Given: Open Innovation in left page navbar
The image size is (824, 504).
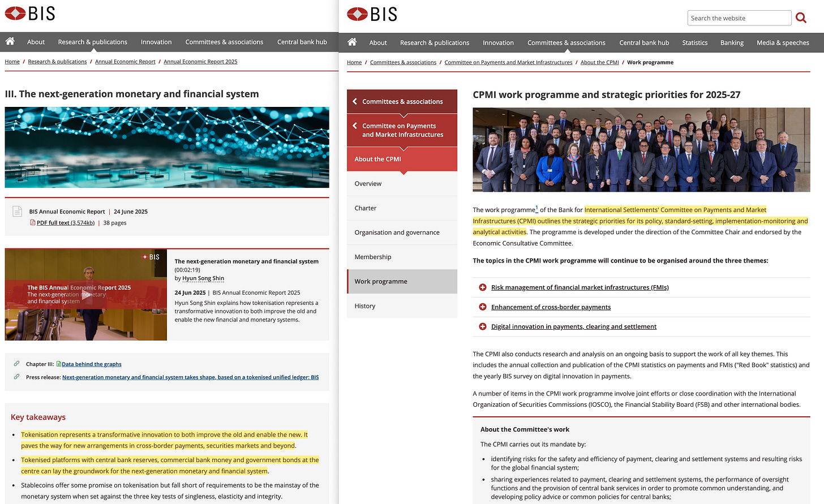Looking at the screenshot, I should [x=156, y=42].
